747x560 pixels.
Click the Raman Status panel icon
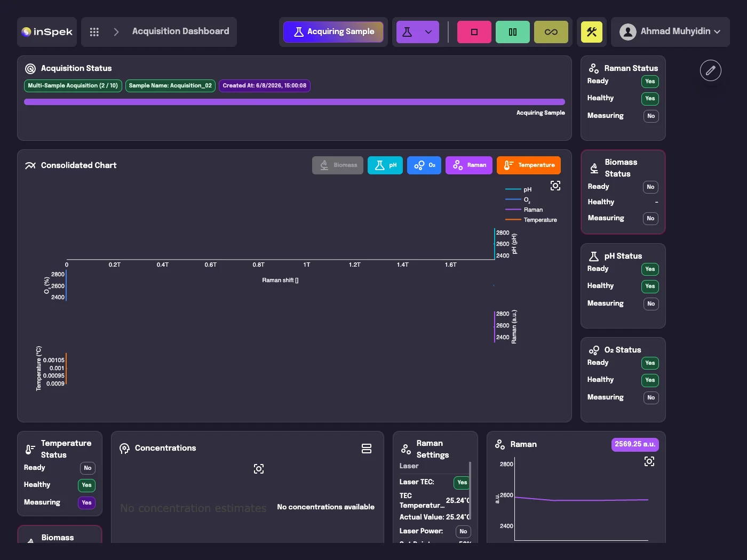tap(594, 68)
